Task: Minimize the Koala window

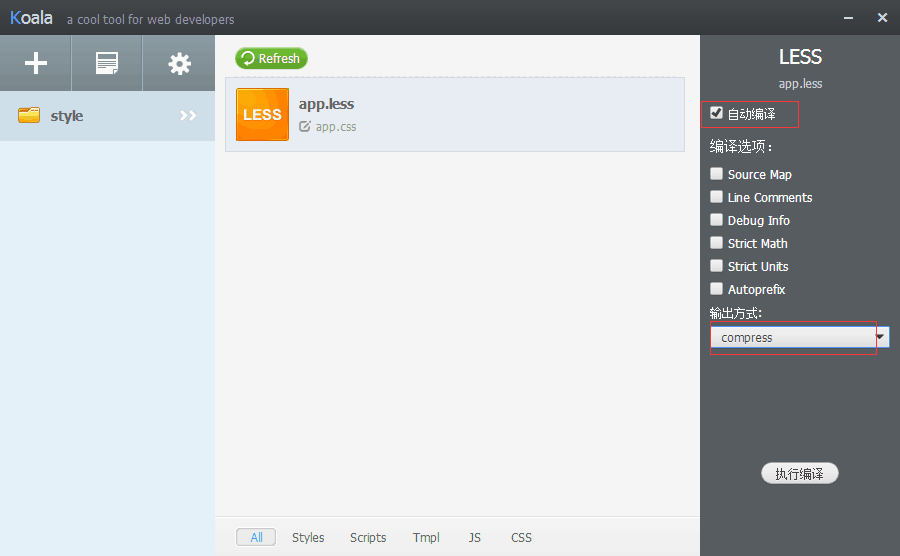Action: coord(848,18)
